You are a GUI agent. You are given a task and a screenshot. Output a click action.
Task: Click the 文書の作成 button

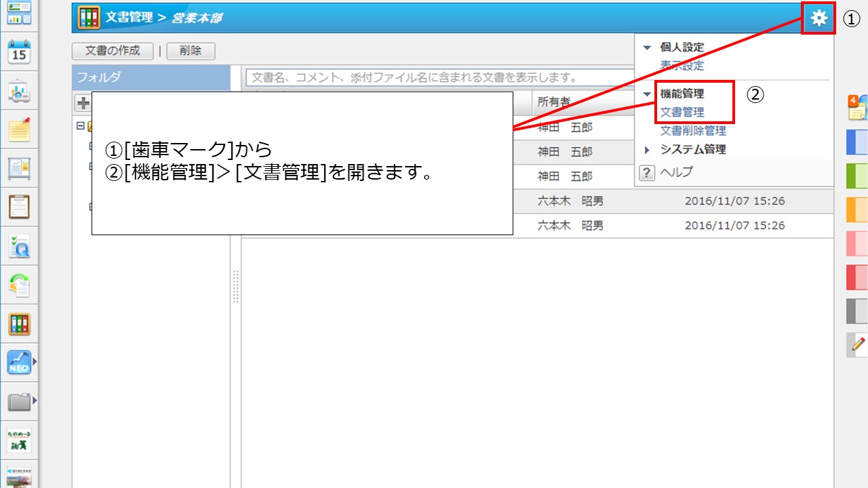tap(113, 51)
